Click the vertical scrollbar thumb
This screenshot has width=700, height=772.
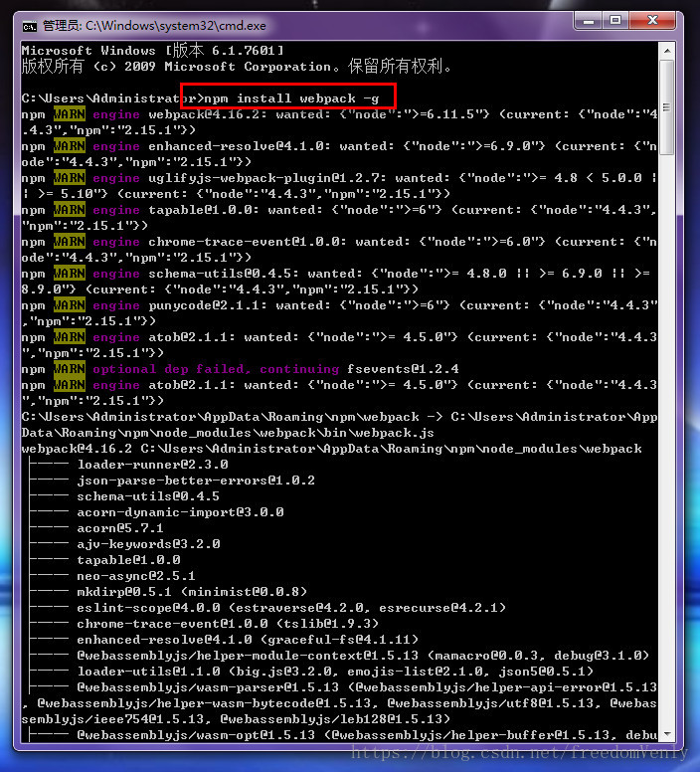tap(667, 107)
